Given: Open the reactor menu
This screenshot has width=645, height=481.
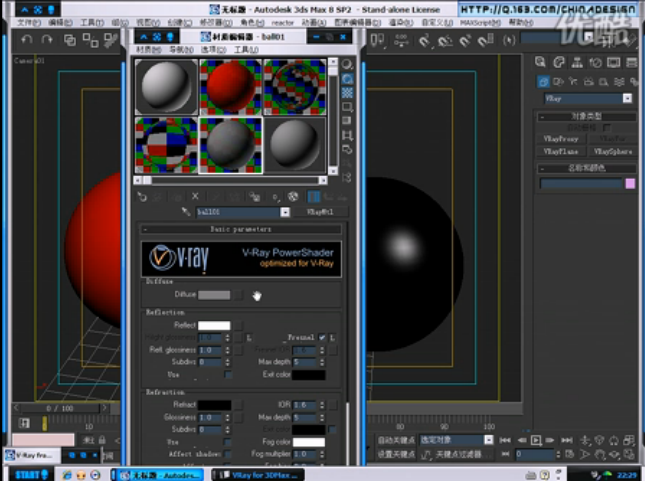Looking at the screenshot, I should click(283, 23).
